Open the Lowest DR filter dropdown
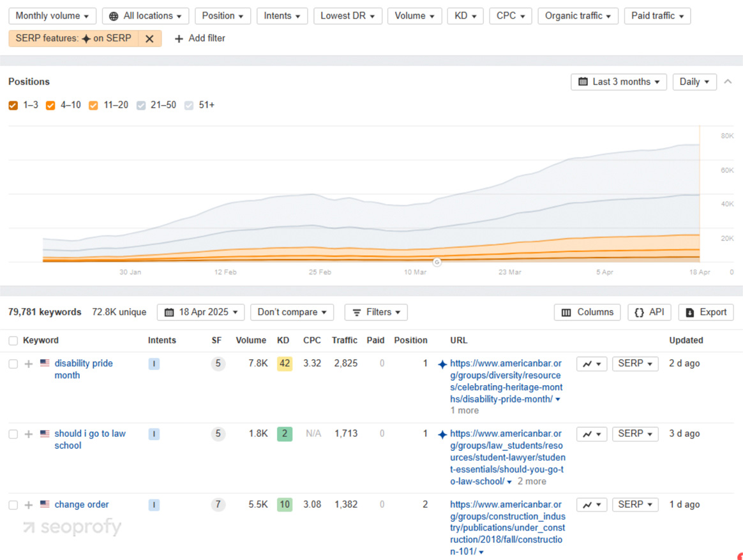This screenshot has width=743, height=560. 348,16
